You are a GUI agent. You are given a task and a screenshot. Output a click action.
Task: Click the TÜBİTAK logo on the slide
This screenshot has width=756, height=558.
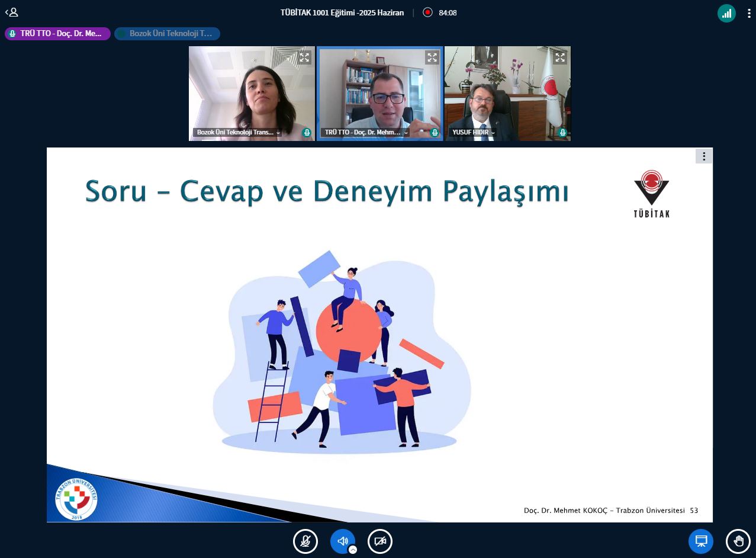point(651,194)
